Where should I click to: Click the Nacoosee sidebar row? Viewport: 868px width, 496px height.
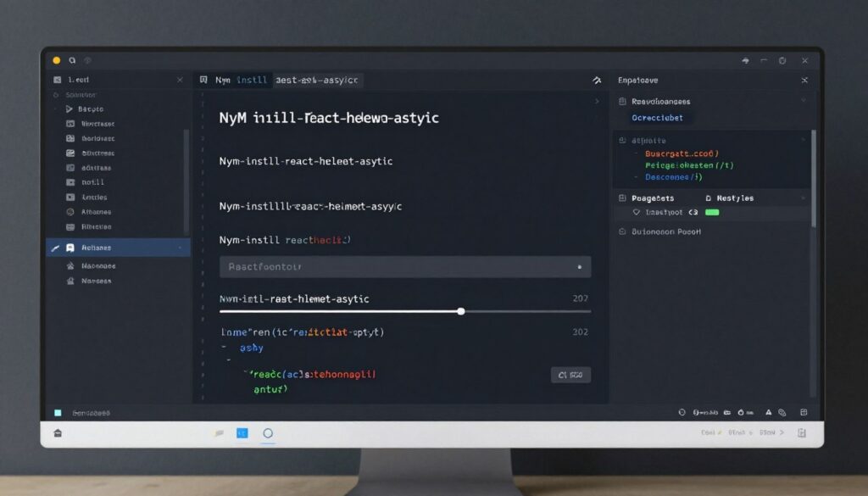98,265
